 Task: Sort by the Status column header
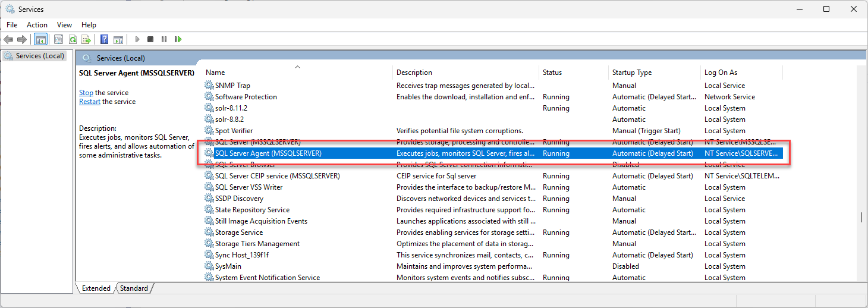coord(574,73)
